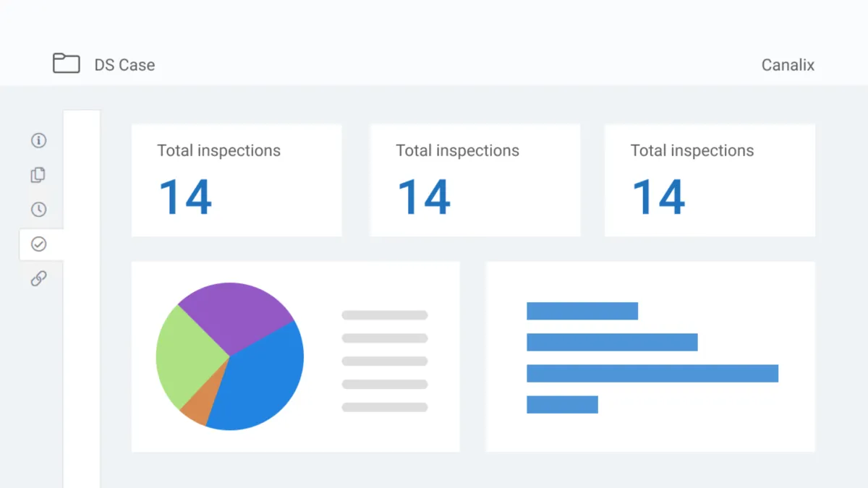Select the last gray legend line

coord(385,408)
